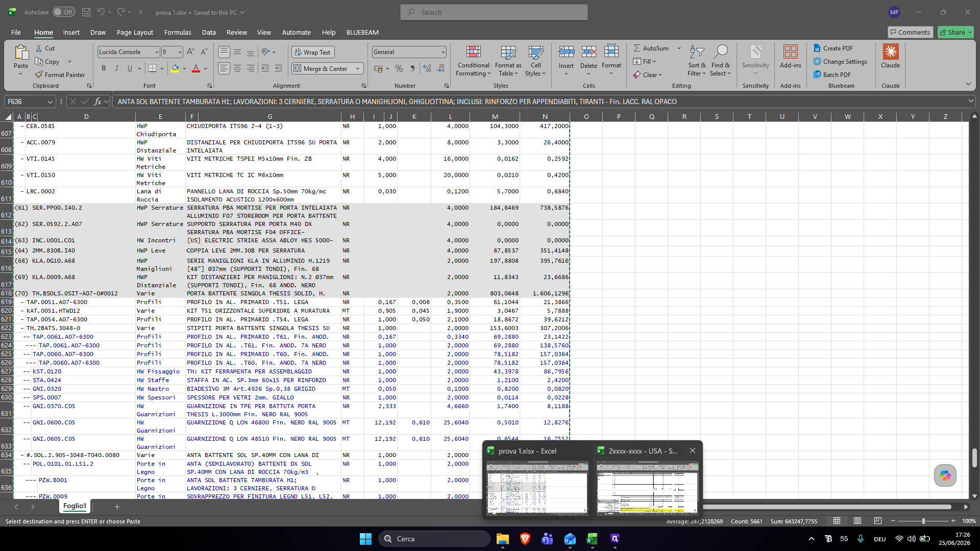Click the Percent Style icon
The width and height of the screenshot is (980, 551).
(x=399, y=68)
